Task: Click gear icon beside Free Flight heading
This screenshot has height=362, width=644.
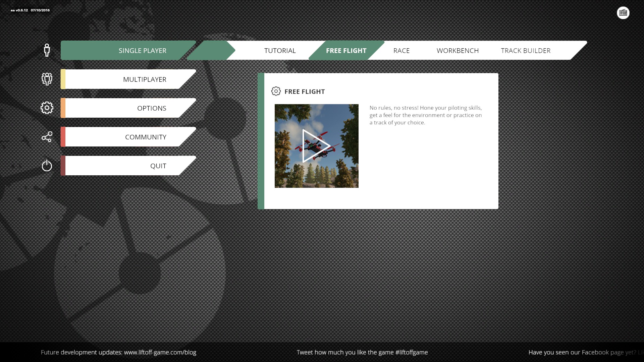Action: pos(276,91)
